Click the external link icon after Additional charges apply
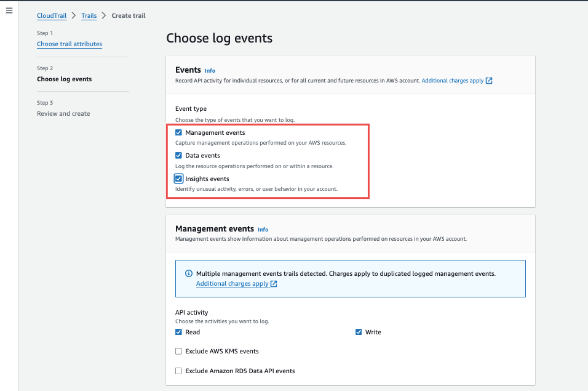This screenshot has width=588, height=391. pyautogui.click(x=488, y=80)
